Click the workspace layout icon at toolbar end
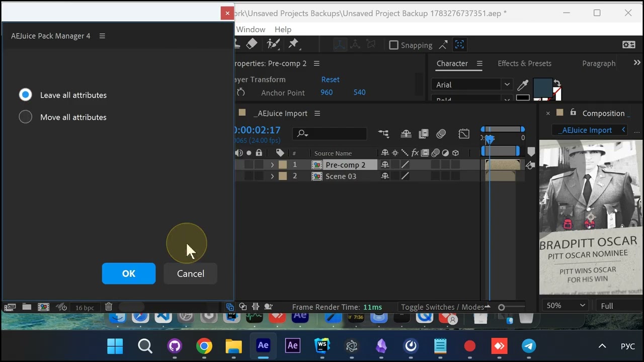The image size is (644, 362). coord(629,45)
